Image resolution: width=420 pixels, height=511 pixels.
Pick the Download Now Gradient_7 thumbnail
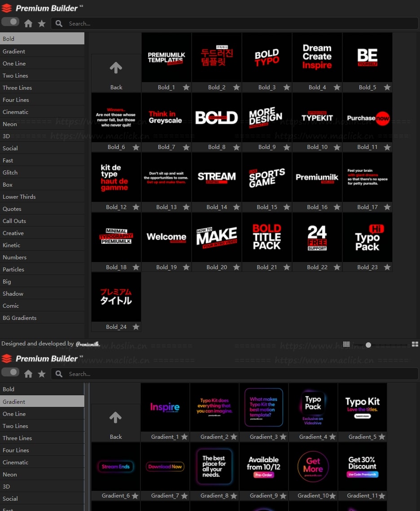tap(165, 466)
